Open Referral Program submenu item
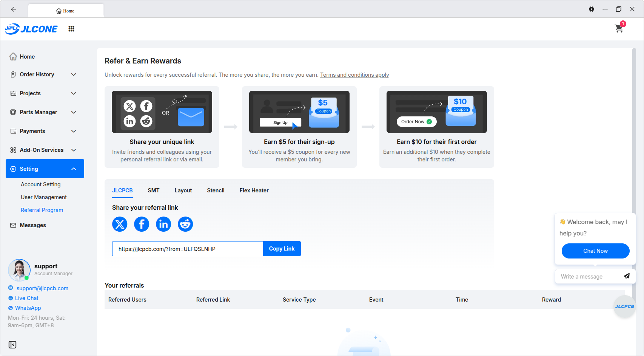 pos(42,210)
